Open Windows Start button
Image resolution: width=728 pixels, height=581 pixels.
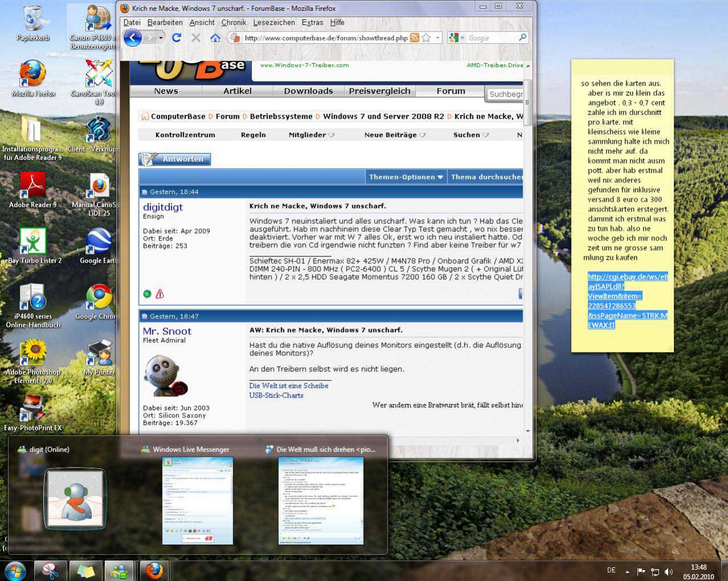[15, 570]
